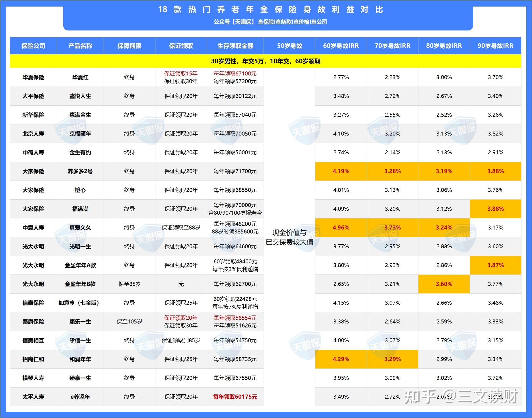The height and width of the screenshot is (418, 532).
Task: Select the 挚信一生 product cell
Action: point(80,341)
